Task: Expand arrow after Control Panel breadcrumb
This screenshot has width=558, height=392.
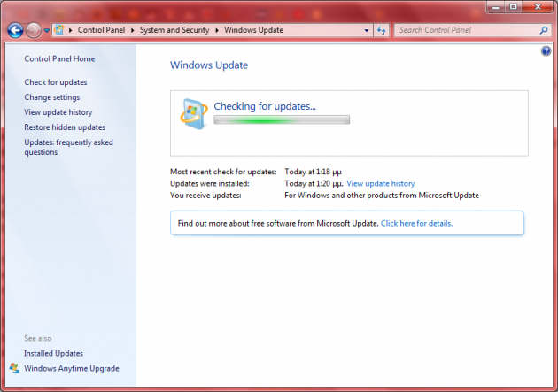Action: coord(132,30)
